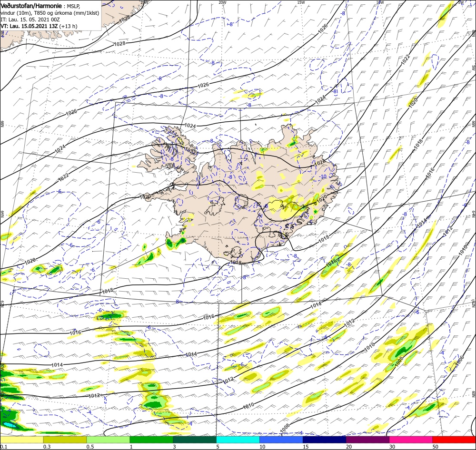Click the 30 legend value label

coord(392,447)
